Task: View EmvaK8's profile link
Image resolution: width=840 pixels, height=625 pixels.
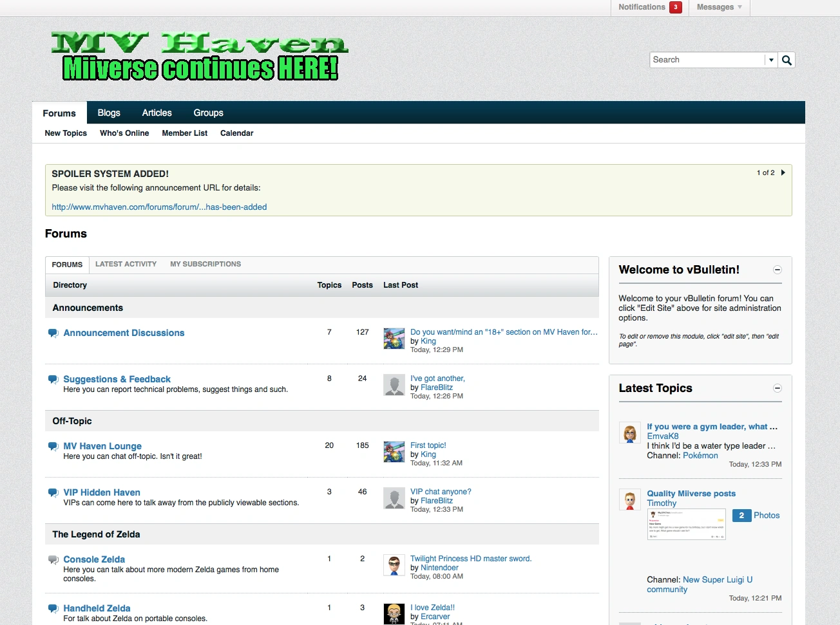Action: (x=663, y=436)
